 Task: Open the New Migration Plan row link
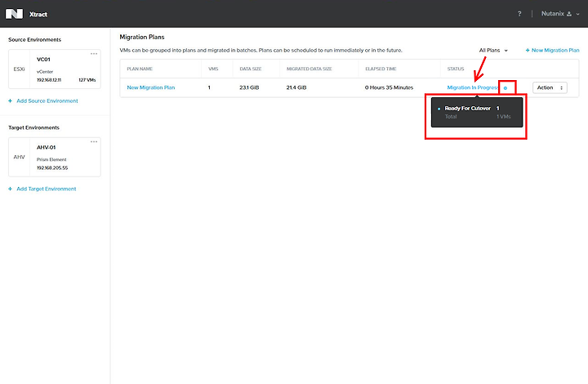(x=151, y=87)
